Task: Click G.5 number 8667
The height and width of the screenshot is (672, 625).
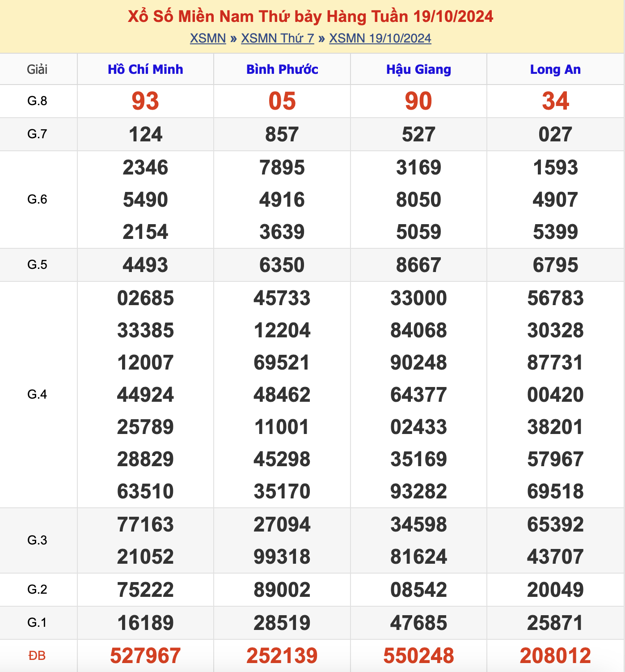Action: coord(418,265)
